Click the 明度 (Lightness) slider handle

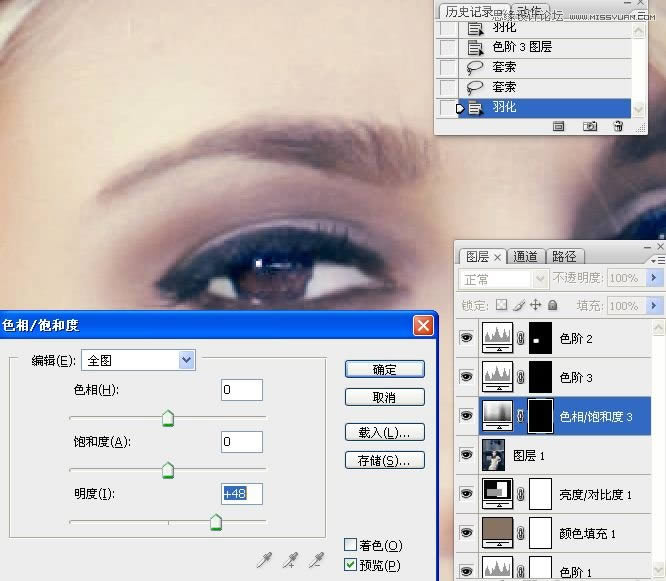click(215, 523)
